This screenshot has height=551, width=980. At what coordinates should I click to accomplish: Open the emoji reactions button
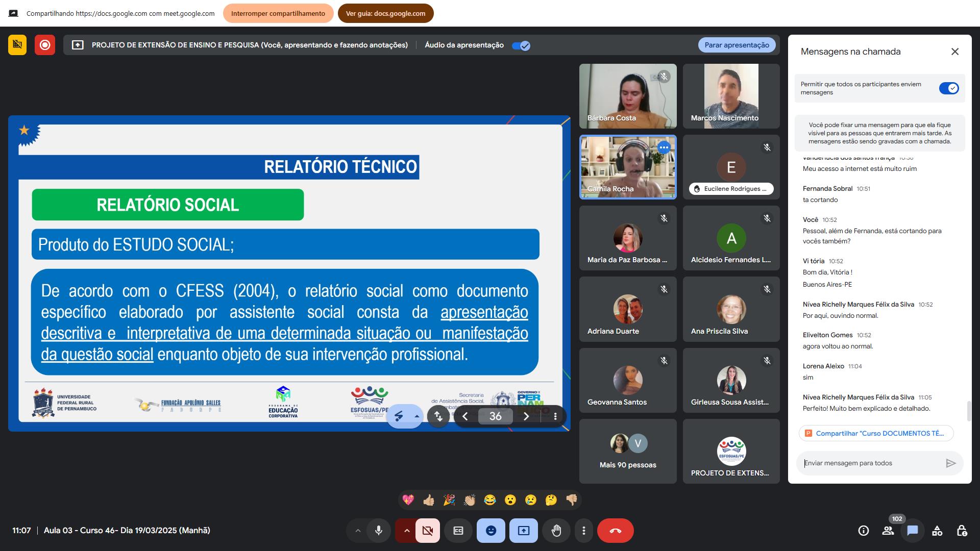[x=491, y=531]
